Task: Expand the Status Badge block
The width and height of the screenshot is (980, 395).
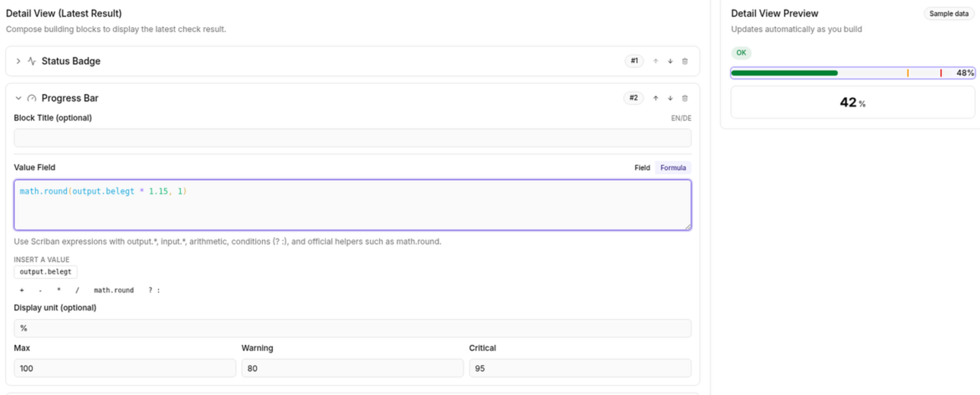Action: point(18,62)
